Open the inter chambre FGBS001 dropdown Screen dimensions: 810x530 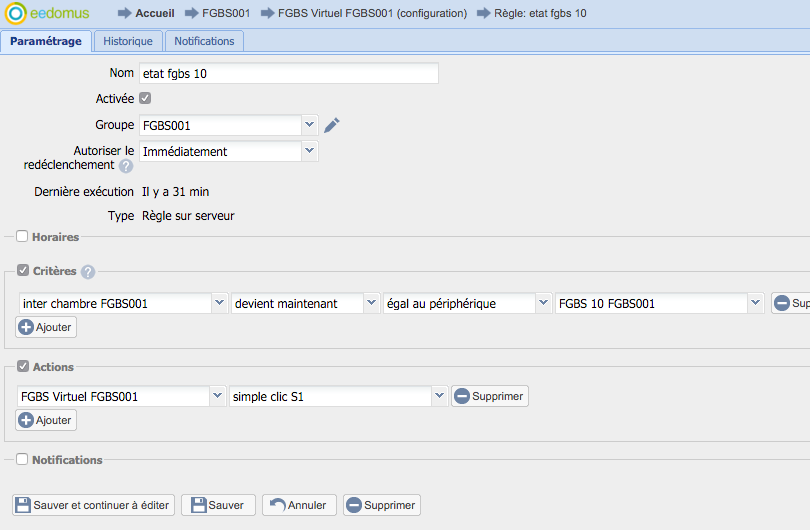220,303
